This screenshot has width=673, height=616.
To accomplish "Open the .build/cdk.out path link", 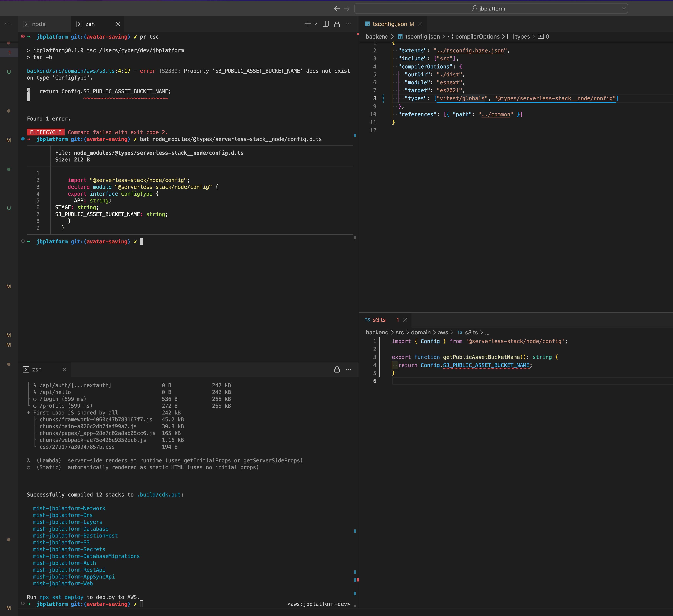I will point(159,495).
